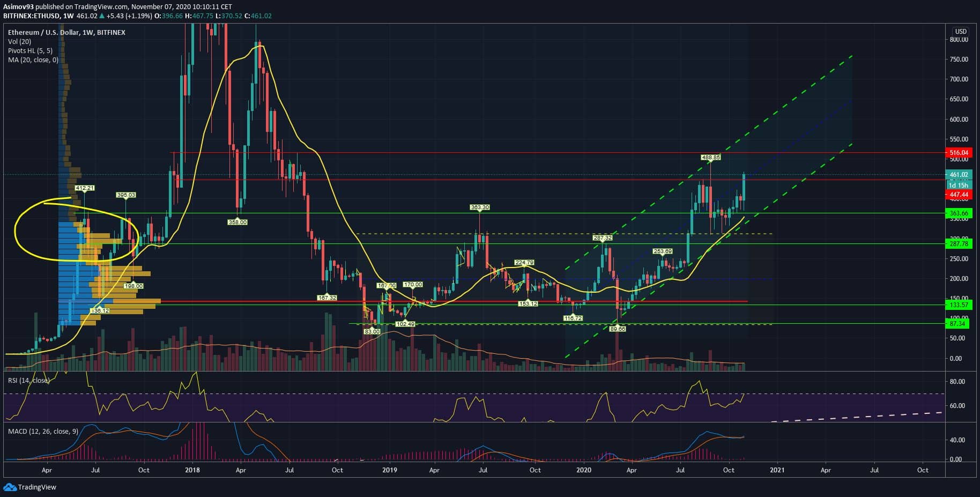
Task: Click the 358.00 pivot low label
Action: [x=237, y=222]
